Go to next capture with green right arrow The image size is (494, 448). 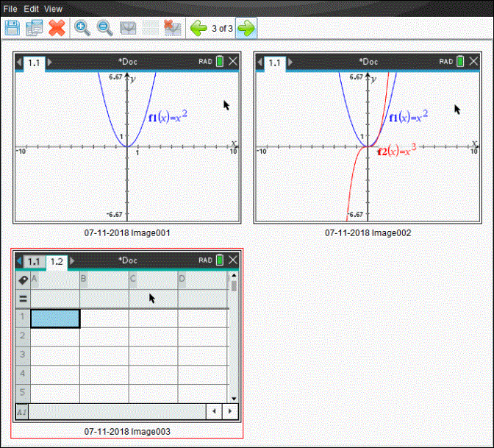pos(246,28)
